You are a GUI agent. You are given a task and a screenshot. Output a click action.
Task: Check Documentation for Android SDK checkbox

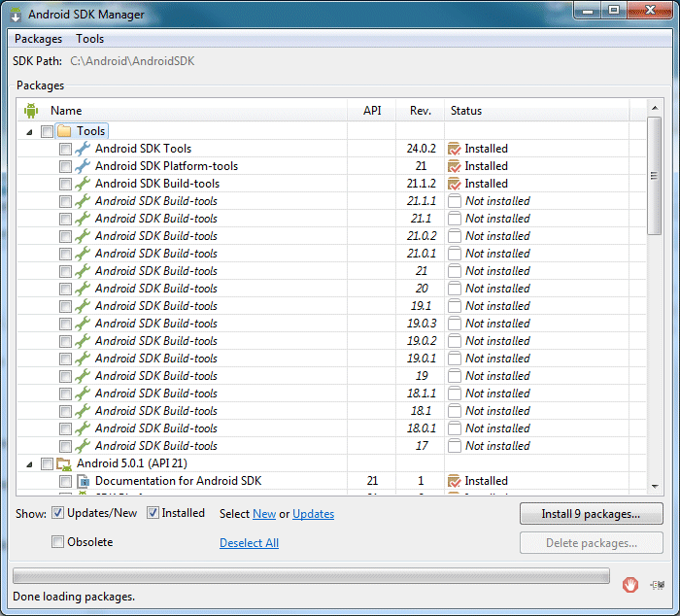pyautogui.click(x=65, y=482)
